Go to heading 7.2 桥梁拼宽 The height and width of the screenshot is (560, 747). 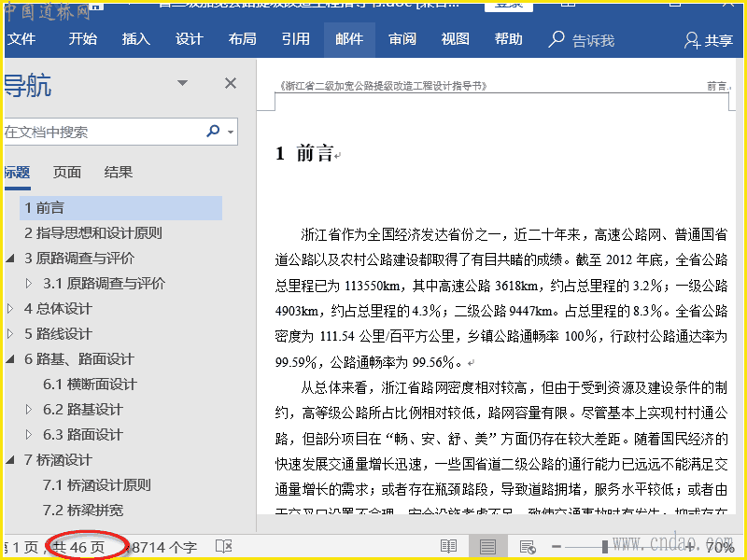click(83, 511)
